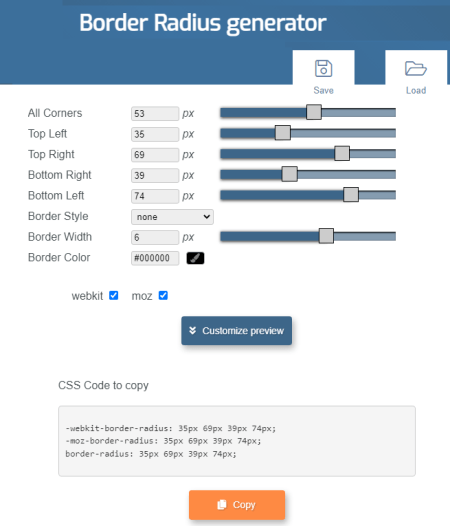Click the Top Left label

pos(47,134)
